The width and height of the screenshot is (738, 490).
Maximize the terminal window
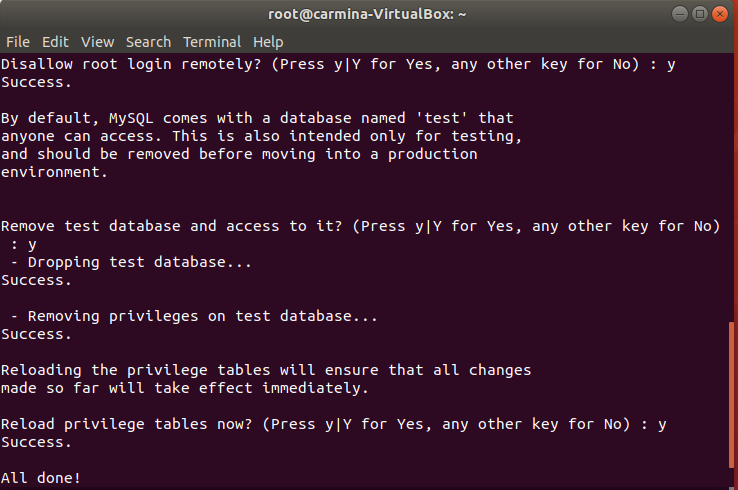(700, 14)
